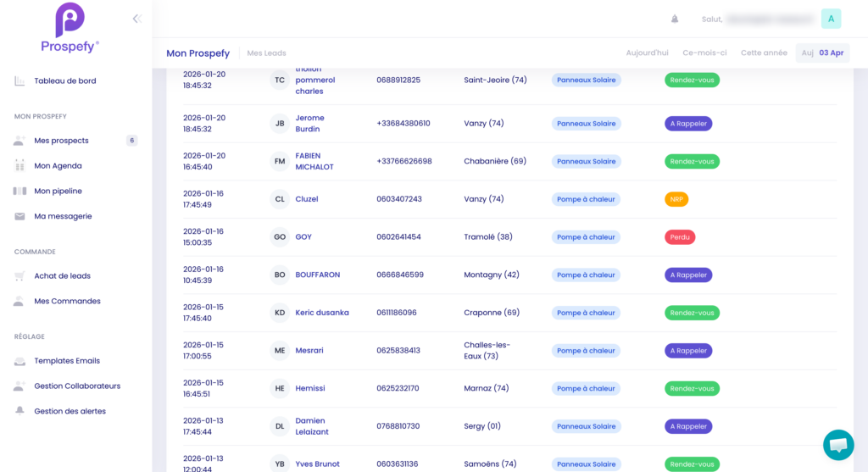868x472 pixels.
Task: Collapse the sidebar with the chevron arrows
Action: click(136, 19)
